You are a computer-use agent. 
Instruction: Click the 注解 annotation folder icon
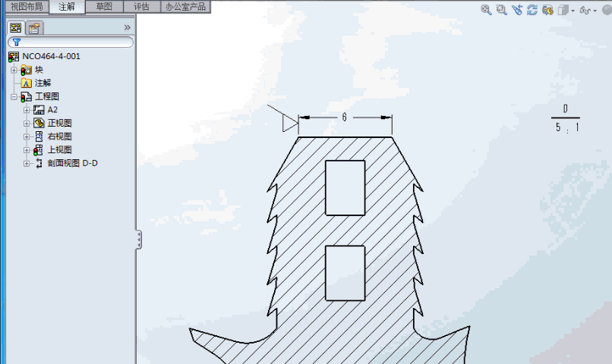point(26,83)
